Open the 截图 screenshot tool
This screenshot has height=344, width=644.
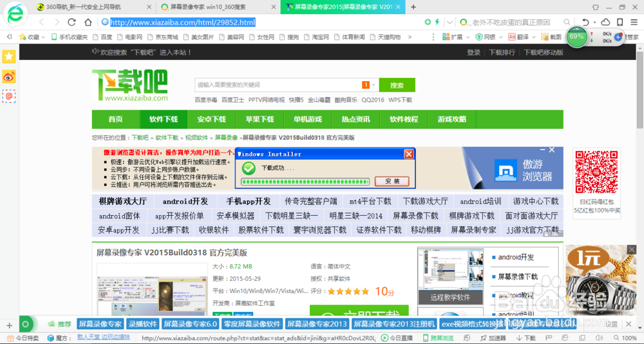(551, 37)
